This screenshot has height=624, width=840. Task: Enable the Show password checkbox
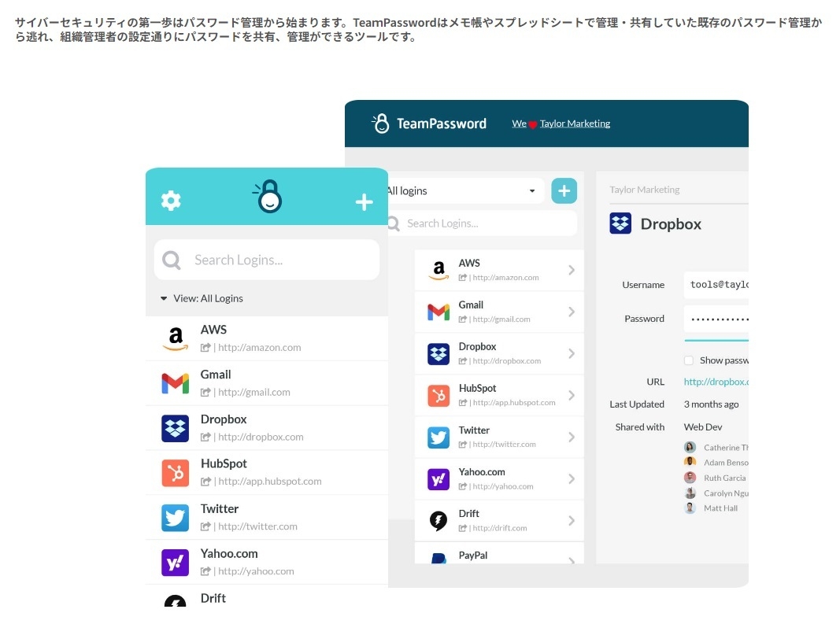point(687,360)
